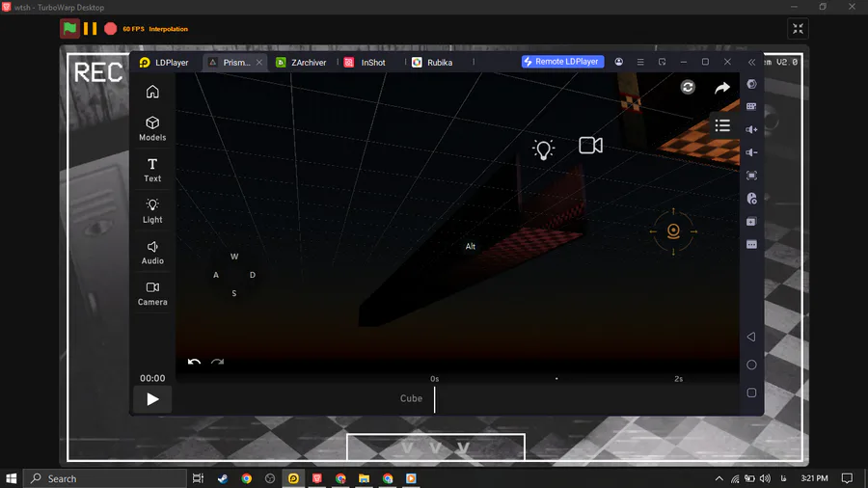The image size is (868, 488).
Task: Click the A movement key overlay
Action: click(x=216, y=275)
